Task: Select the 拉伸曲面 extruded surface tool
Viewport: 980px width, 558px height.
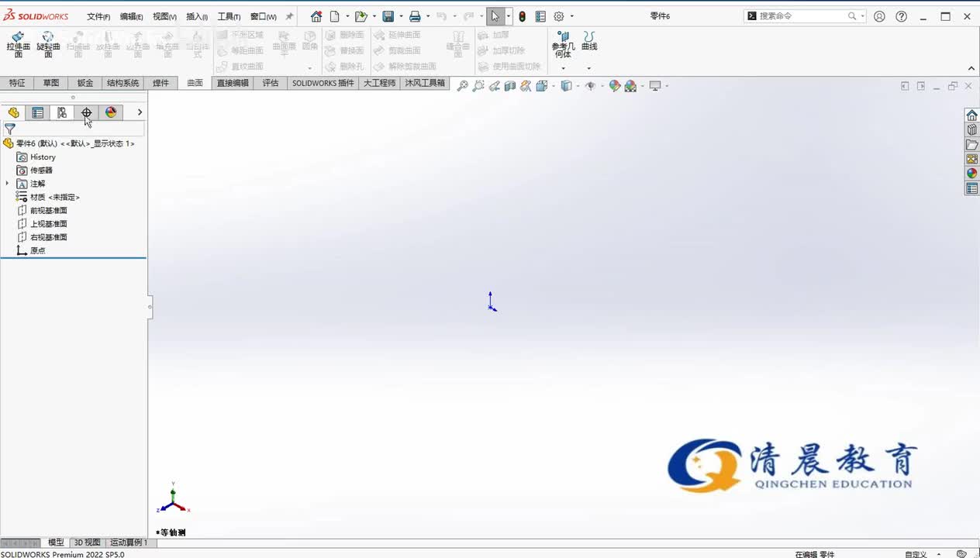Action: tap(19, 44)
